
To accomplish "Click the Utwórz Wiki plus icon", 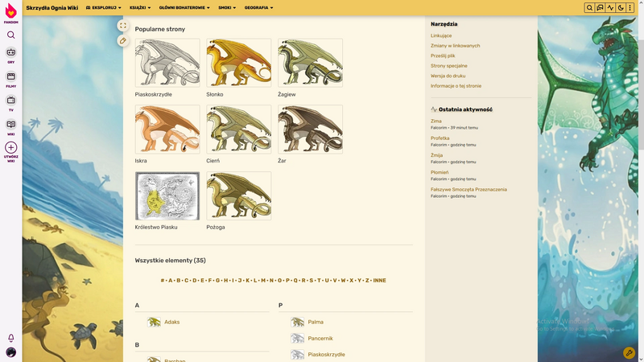I will pos(10,148).
